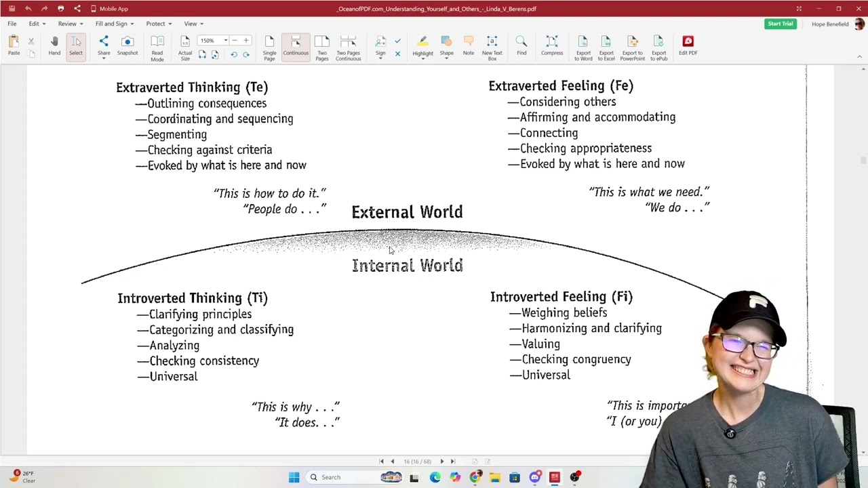The width and height of the screenshot is (868, 488).
Task: Click the page number field 16 (16 / 68)
Action: [417, 462]
